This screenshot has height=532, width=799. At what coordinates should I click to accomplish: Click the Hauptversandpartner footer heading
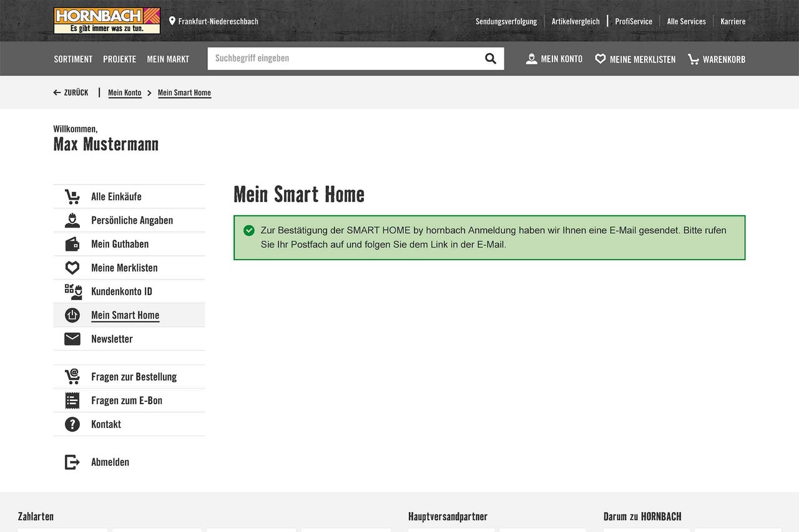pos(448,517)
